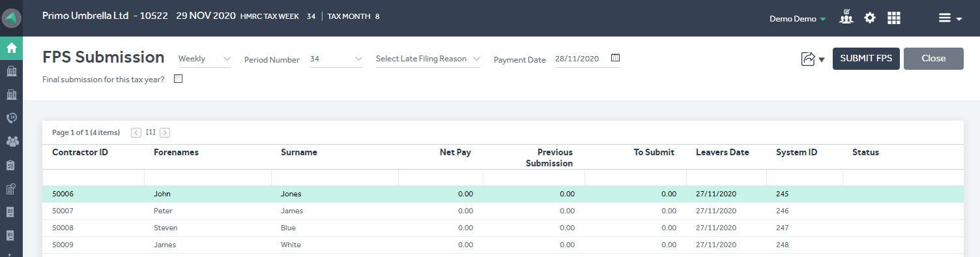Screen dimensions: 980x257
Task: Go to the Home icon in sidebar
Action: coord(11,48)
